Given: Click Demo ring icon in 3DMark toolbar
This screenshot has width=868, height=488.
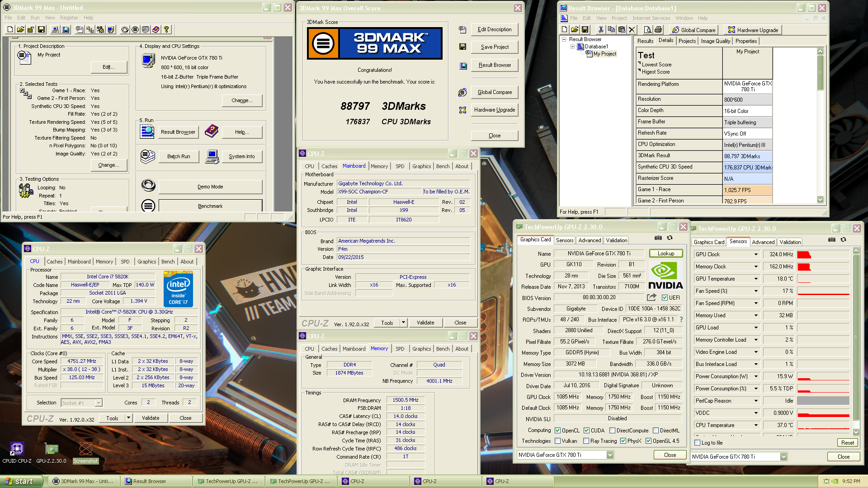Looking at the screenshot, I should [125, 29].
